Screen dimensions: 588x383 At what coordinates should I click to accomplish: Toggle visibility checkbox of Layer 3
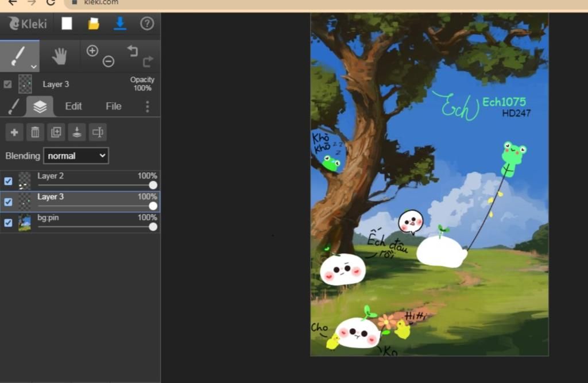8,202
